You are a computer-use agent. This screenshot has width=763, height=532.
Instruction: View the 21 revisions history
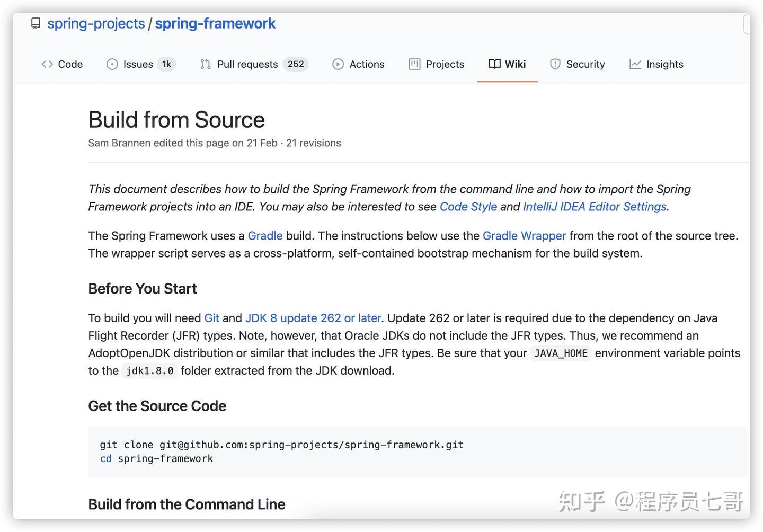pyautogui.click(x=314, y=143)
